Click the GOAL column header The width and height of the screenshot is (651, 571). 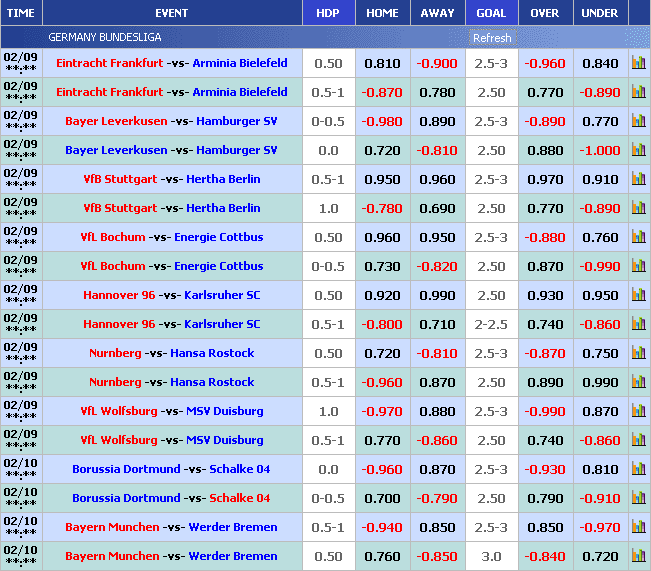(491, 13)
